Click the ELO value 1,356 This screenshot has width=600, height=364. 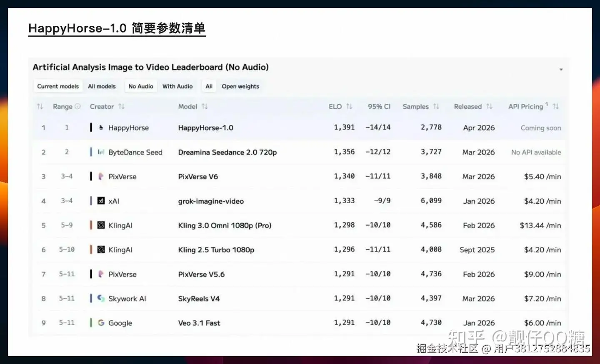click(344, 152)
